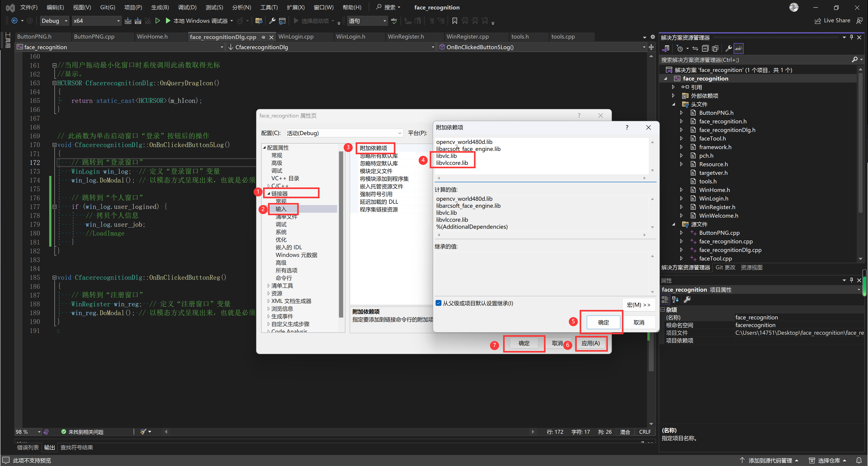Click the Start Without Debugging outline arrow

[x=157, y=21]
